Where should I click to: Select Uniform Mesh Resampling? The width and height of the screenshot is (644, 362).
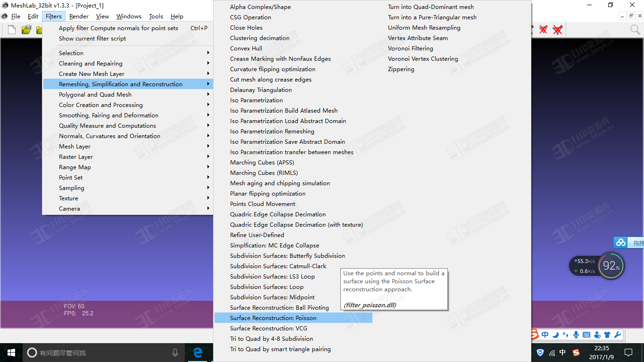coord(451,27)
